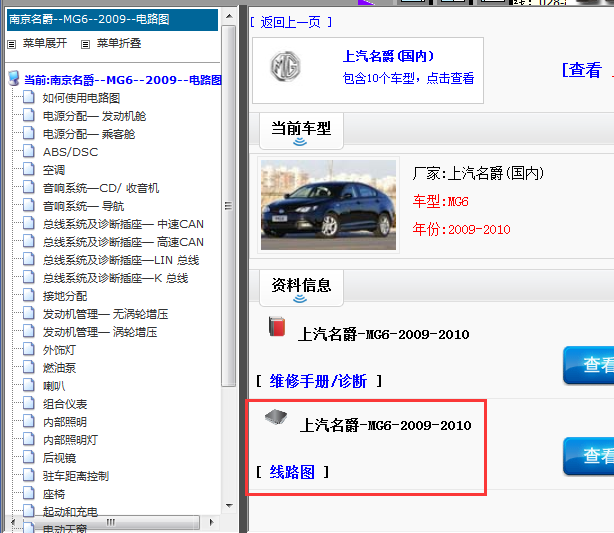The image size is (614, 533).
Task: Click page icon next to 接地分配
Action: click(29, 295)
